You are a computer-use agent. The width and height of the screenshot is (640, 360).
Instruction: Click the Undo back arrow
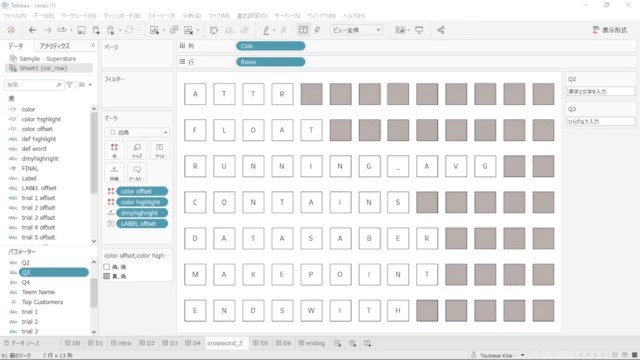(x=32, y=30)
